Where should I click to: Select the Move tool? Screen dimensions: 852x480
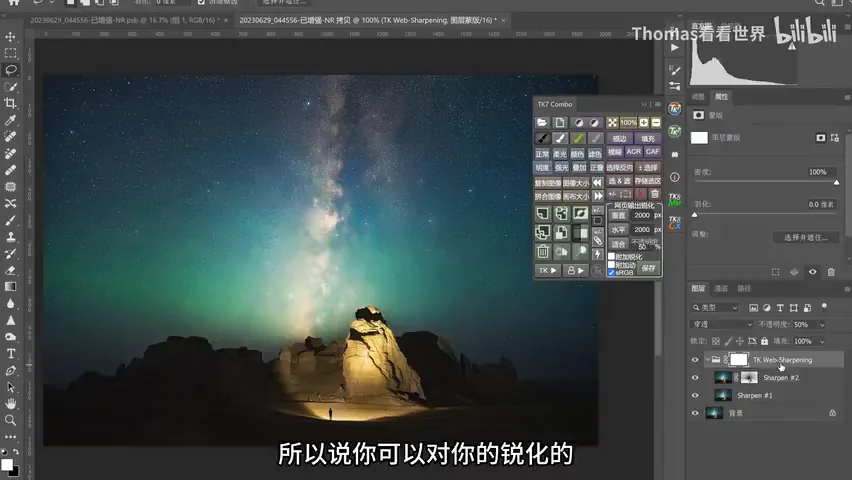pyautogui.click(x=10, y=37)
